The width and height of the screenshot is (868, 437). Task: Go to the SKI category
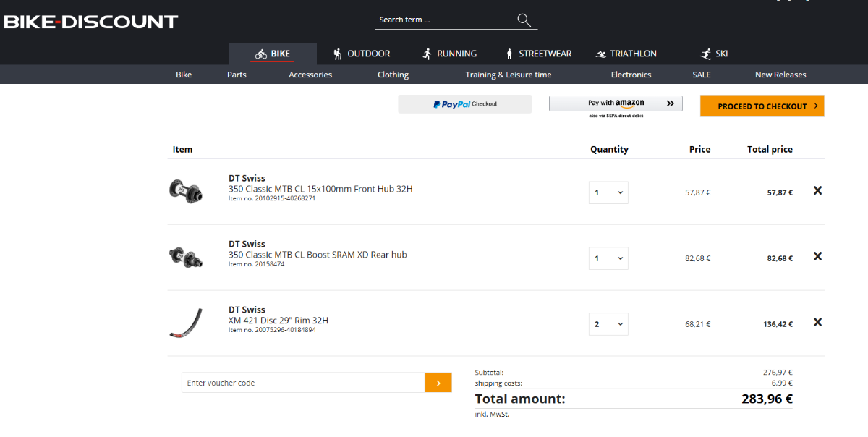point(714,54)
